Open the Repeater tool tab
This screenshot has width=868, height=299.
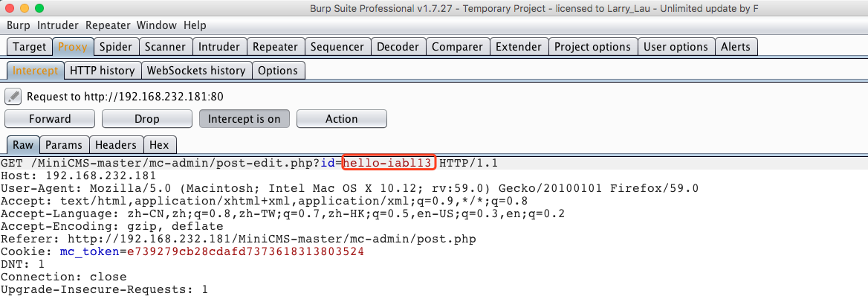tap(275, 47)
